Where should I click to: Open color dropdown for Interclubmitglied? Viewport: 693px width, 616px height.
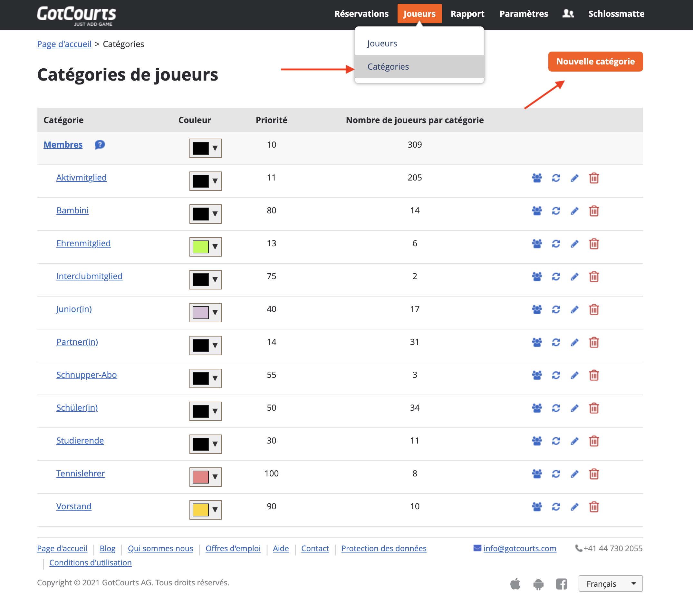click(x=205, y=280)
